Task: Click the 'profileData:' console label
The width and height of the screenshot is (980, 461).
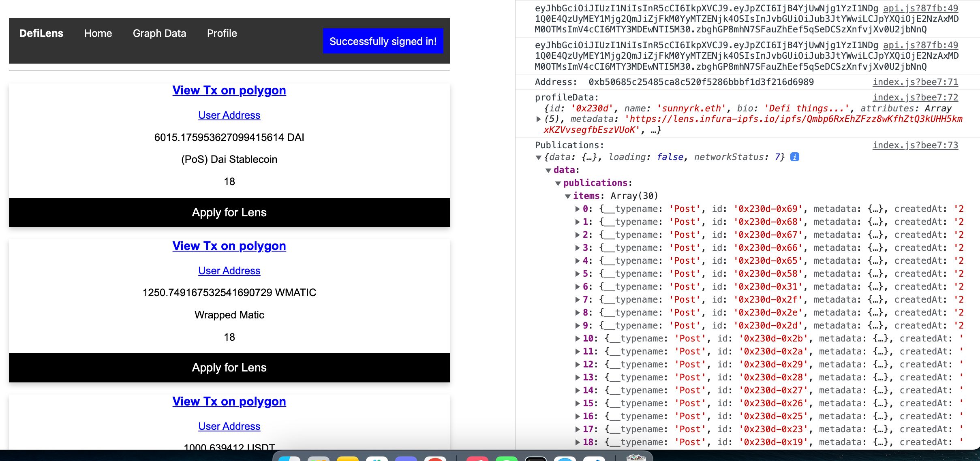Action: (x=567, y=98)
